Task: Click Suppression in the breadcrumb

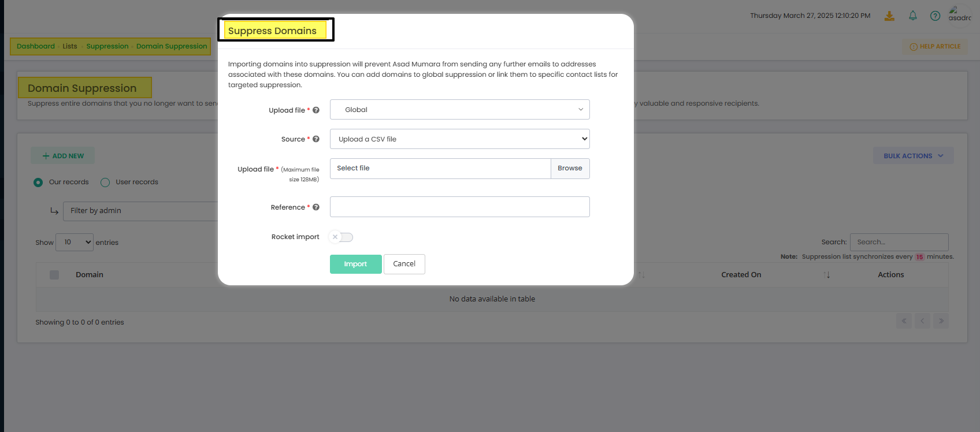Action: 107,46
